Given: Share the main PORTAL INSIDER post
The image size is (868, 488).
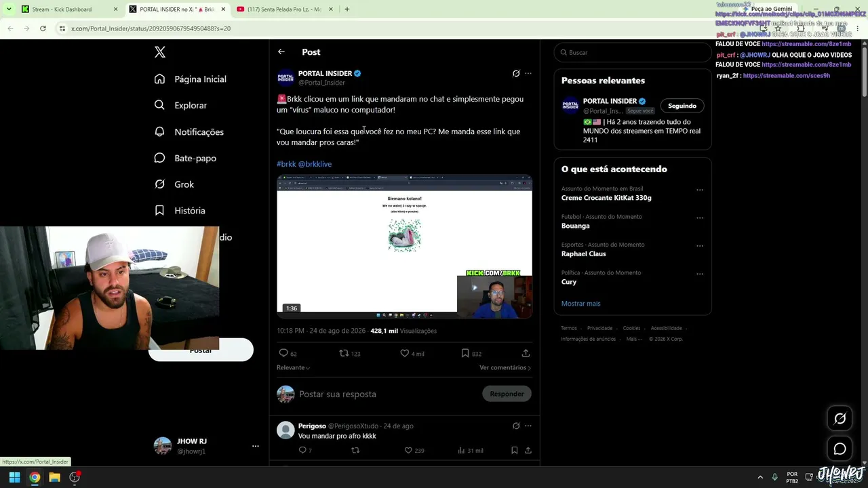Looking at the screenshot, I should [x=526, y=353].
